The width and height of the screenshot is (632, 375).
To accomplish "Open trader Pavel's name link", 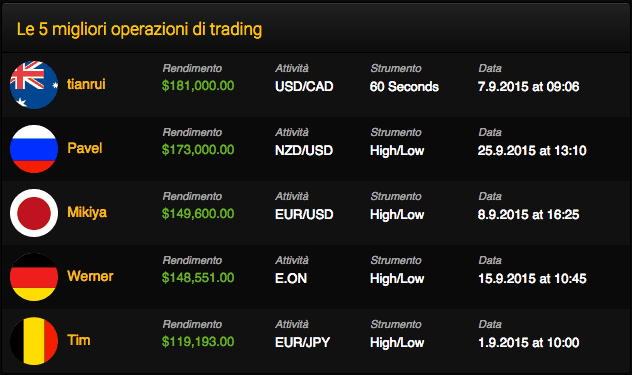I will click(x=85, y=148).
